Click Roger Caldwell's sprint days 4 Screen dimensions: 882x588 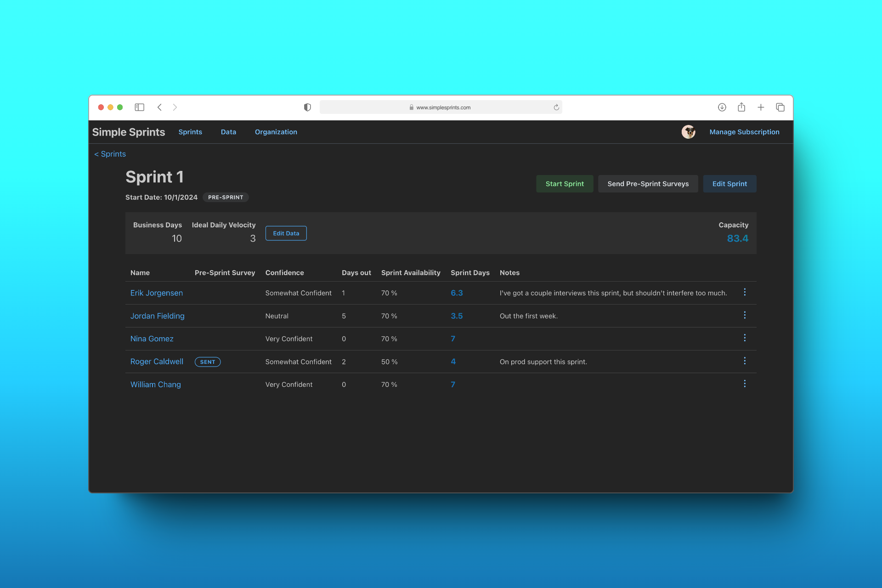[x=453, y=362]
